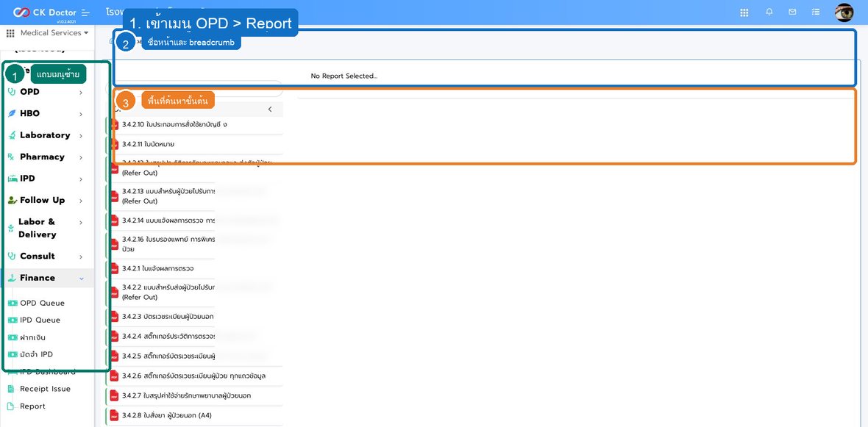Expand the Pharmacy menu chevron

pyautogui.click(x=81, y=157)
